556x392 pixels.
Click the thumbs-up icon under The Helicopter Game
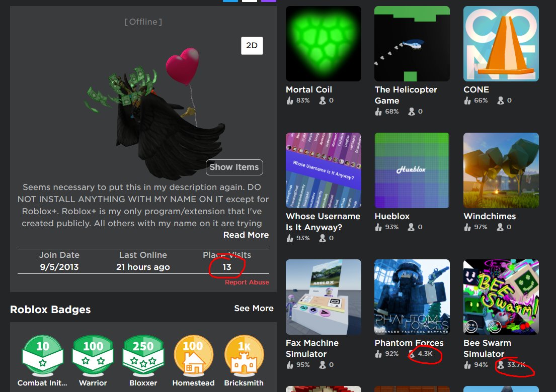tap(379, 112)
